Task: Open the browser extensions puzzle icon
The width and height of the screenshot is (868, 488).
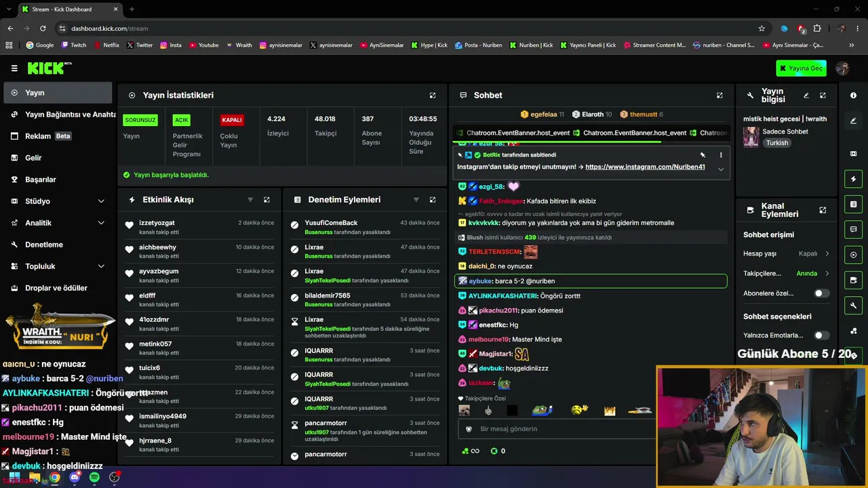Action: click(817, 28)
